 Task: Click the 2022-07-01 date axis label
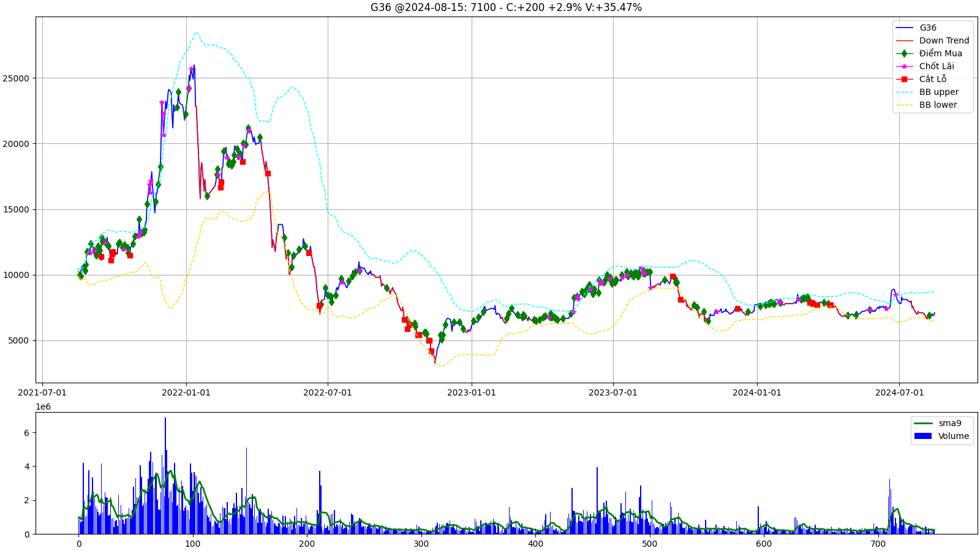[x=328, y=392]
